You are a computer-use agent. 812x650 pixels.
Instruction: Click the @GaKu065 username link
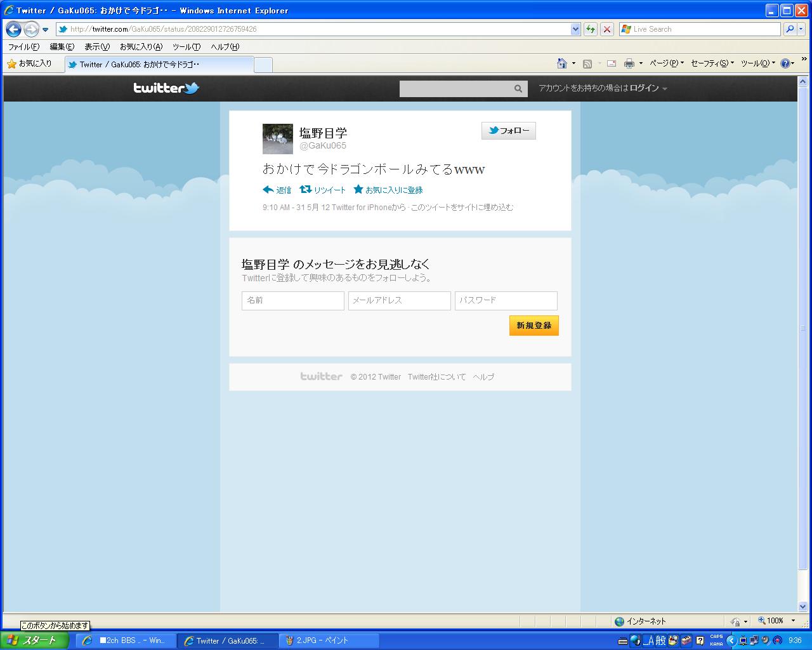click(x=323, y=146)
